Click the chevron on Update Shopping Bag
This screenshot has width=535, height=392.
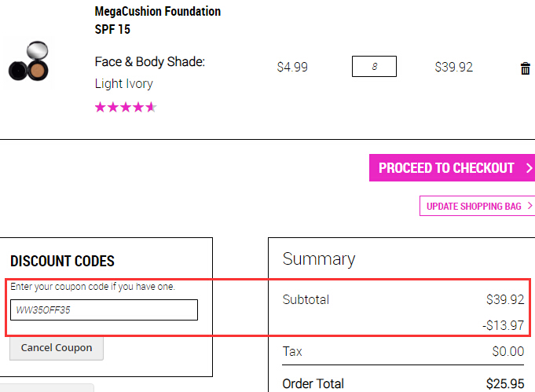click(x=530, y=206)
